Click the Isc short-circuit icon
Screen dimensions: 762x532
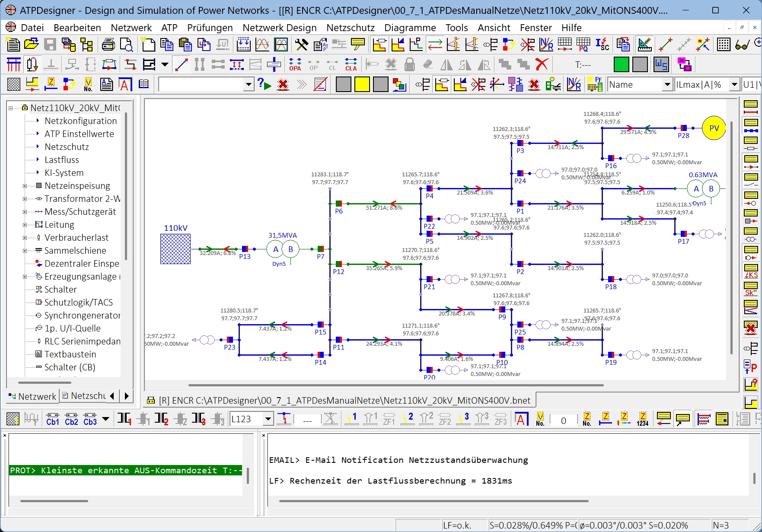click(602, 45)
